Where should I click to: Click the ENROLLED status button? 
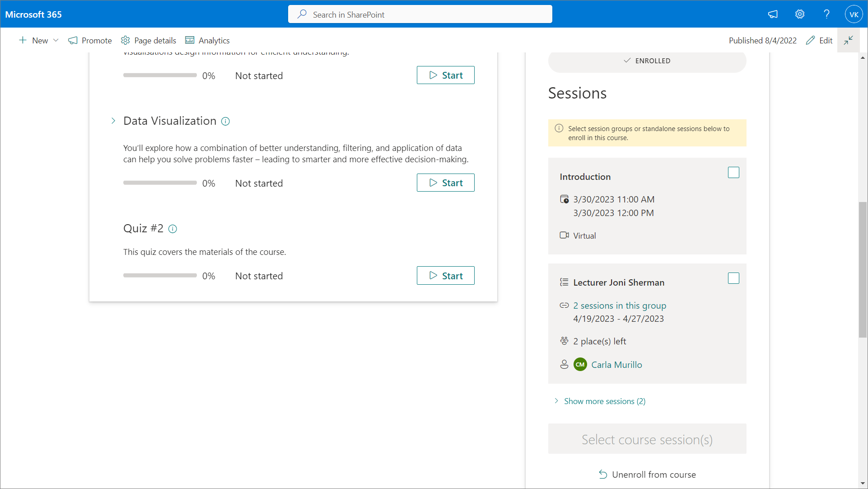647,61
